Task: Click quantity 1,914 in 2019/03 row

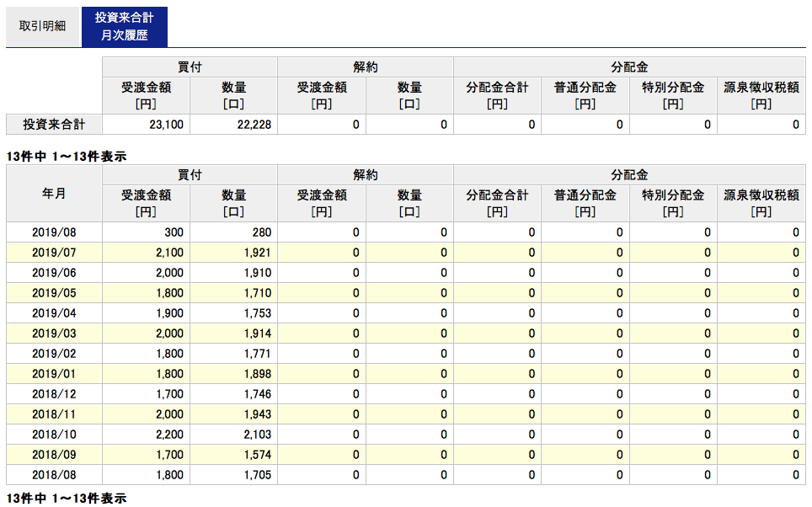Action: point(258,334)
